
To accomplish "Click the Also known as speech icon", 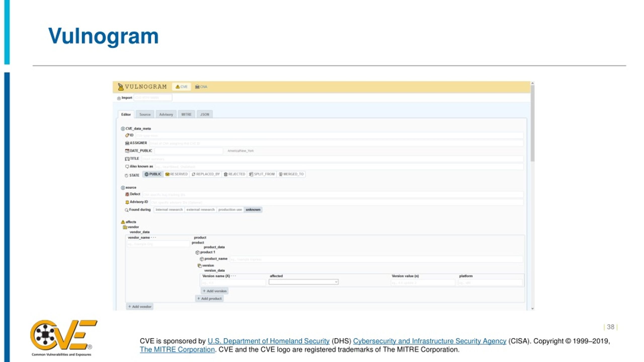I will 127,166.
